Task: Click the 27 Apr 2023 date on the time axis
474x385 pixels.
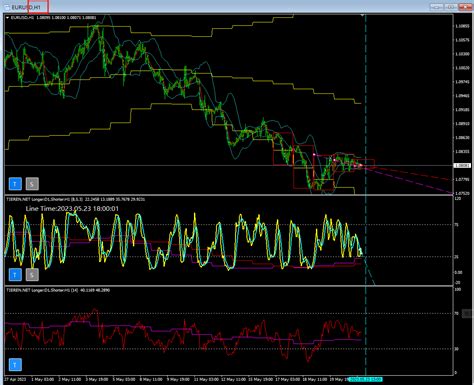Action: [15, 379]
